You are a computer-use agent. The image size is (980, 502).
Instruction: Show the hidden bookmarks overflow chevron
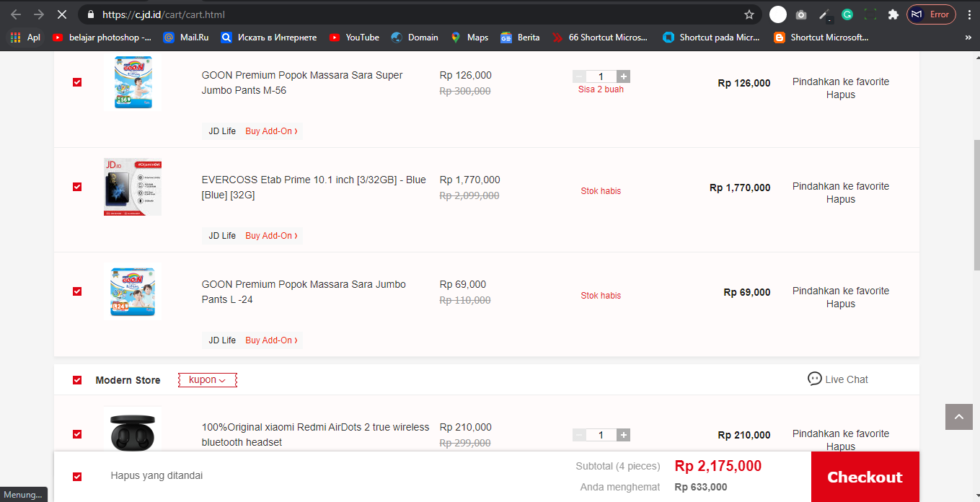click(968, 38)
